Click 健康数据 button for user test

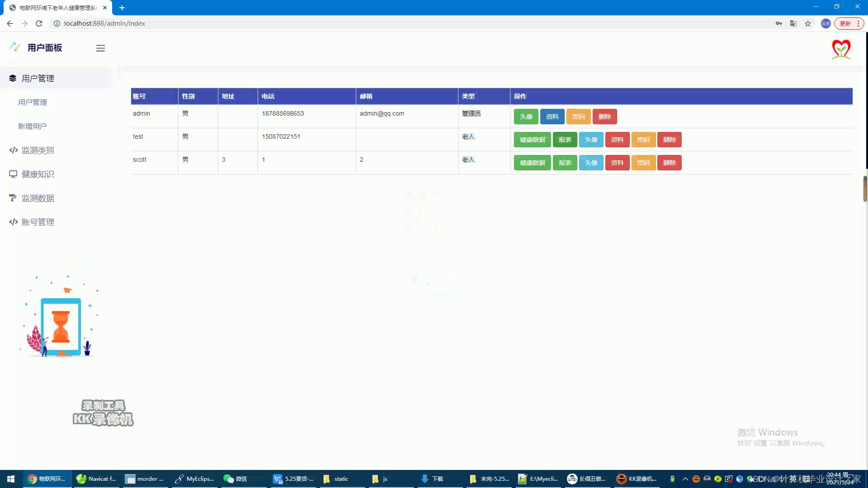[x=532, y=140]
